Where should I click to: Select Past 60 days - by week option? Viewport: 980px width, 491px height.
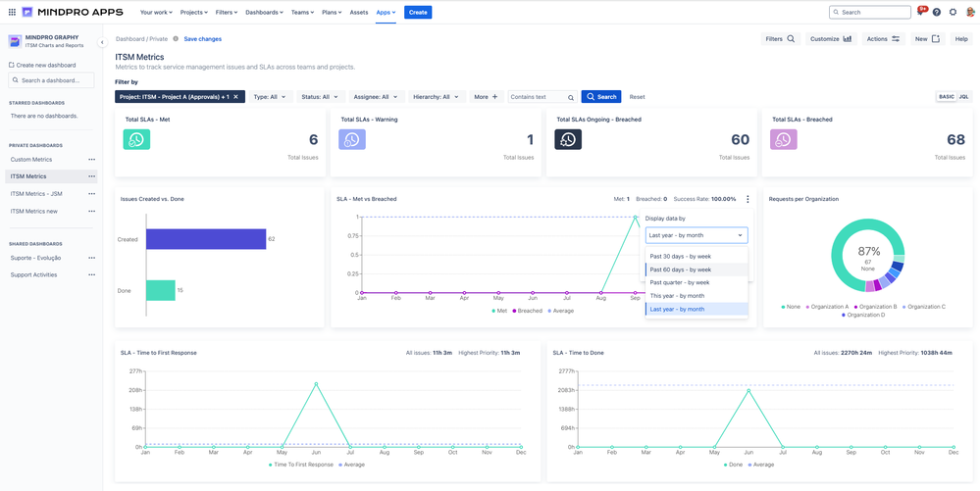696,270
